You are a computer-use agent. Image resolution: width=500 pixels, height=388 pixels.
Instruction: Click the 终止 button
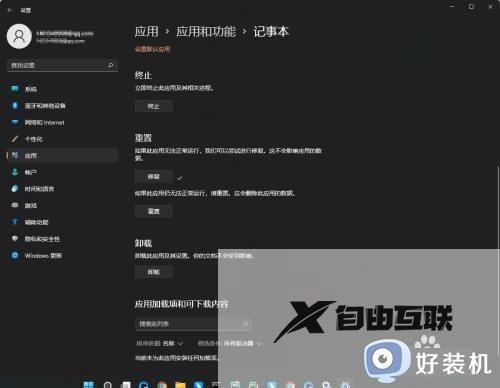pyautogui.click(x=154, y=107)
